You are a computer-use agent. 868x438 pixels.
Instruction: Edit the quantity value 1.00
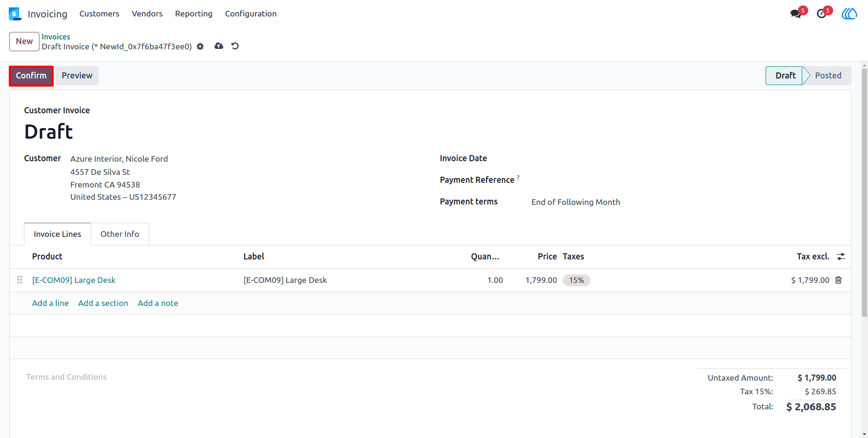pos(495,280)
